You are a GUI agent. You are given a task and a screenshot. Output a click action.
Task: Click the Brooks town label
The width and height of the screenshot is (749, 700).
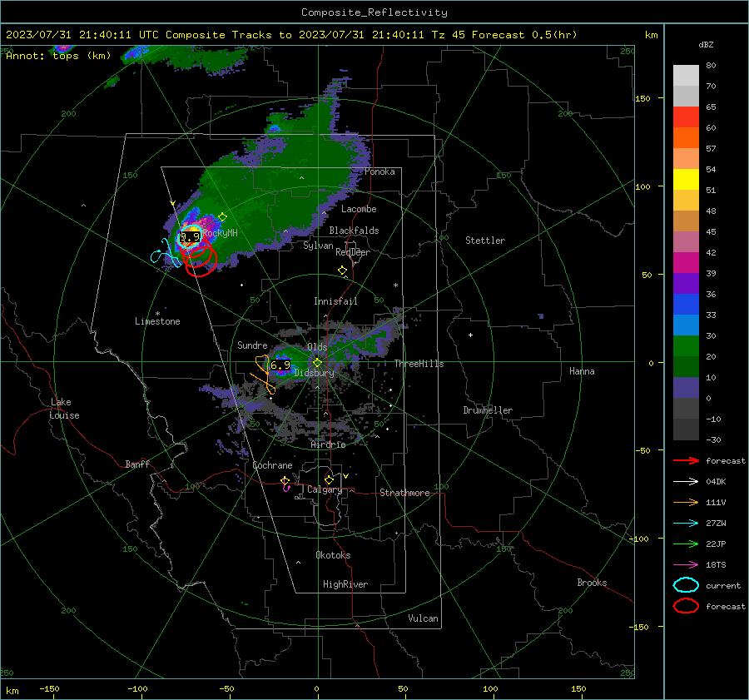592,583
